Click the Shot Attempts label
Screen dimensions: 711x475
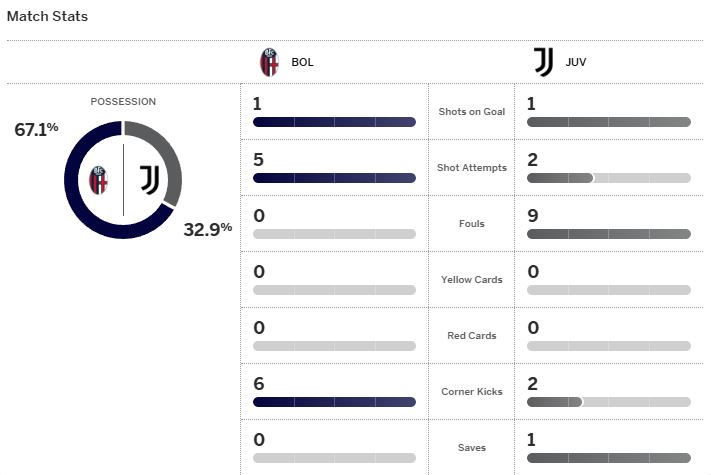coord(472,168)
